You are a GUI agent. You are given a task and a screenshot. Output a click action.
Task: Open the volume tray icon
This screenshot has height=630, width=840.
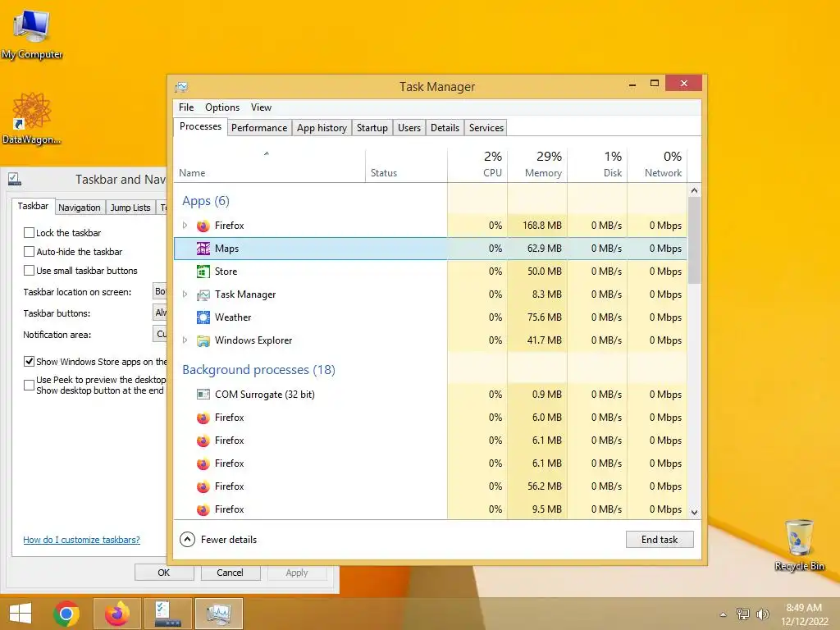coord(762,614)
